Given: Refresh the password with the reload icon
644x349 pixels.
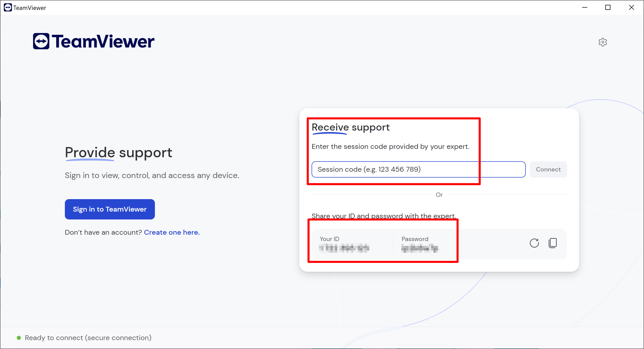Looking at the screenshot, I should 534,243.
